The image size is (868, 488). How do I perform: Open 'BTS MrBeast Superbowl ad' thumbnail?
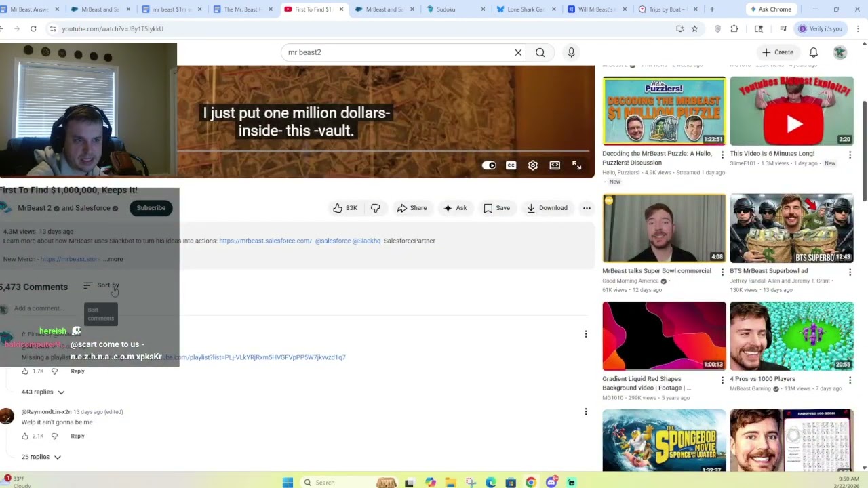791,228
